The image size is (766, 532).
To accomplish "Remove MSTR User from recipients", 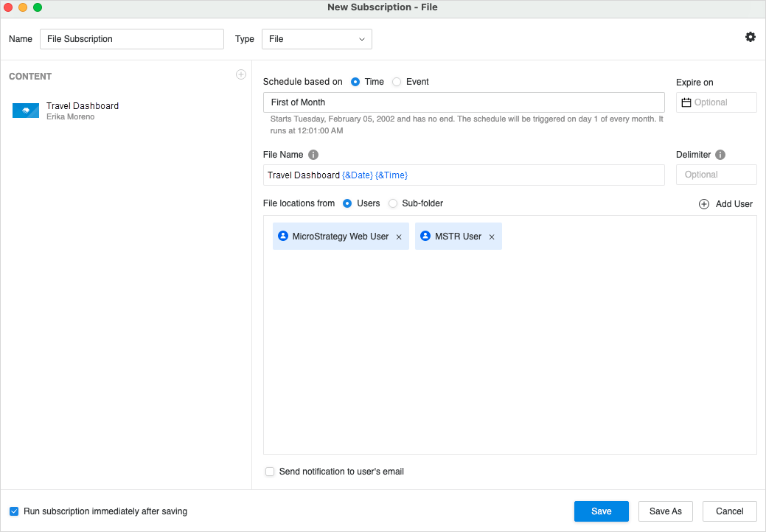I will click(x=492, y=237).
